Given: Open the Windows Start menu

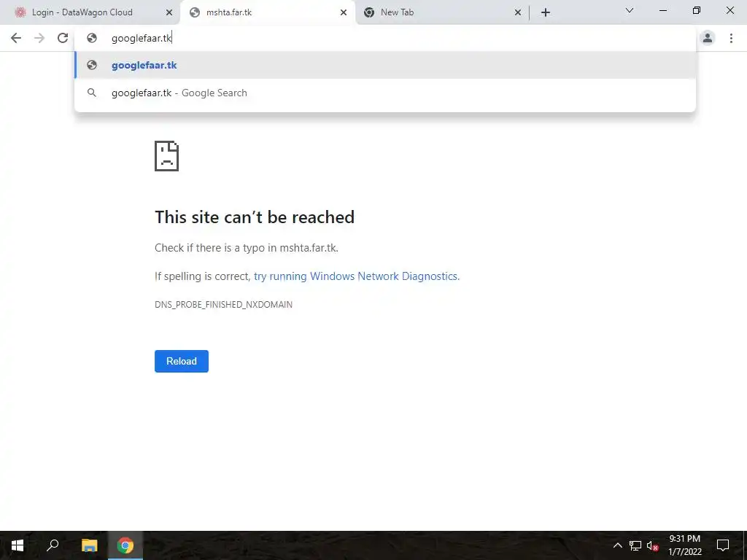Looking at the screenshot, I should [18, 545].
